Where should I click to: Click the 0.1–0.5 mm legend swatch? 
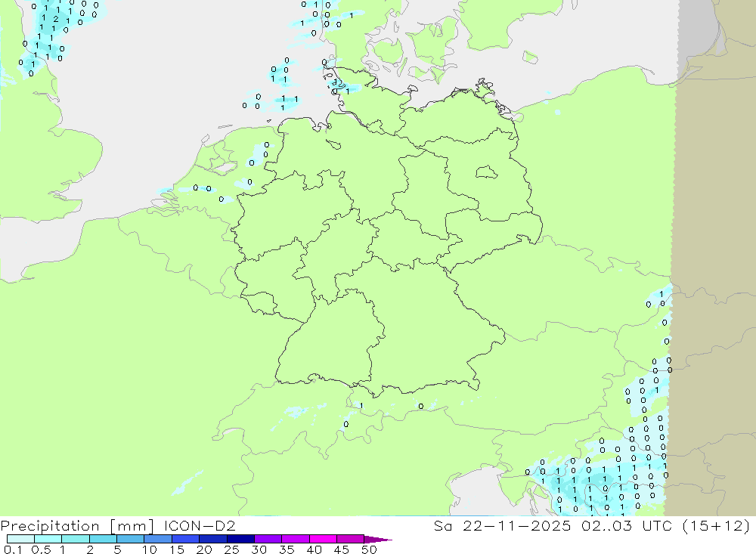point(20,539)
